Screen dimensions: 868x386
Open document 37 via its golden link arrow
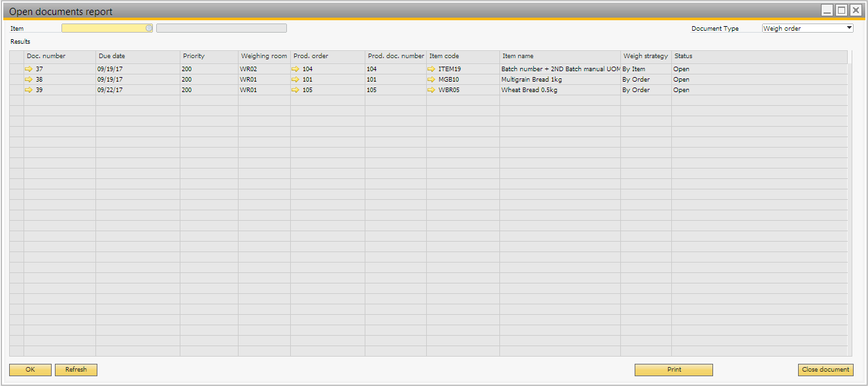(29, 69)
